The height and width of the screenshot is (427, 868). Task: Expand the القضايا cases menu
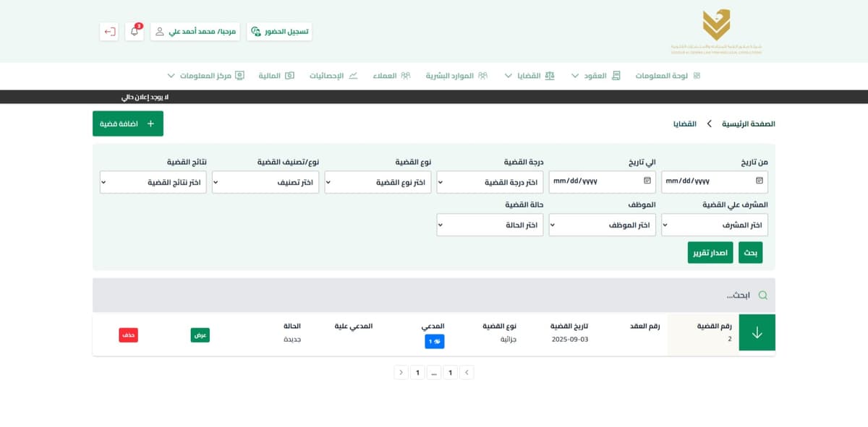(x=529, y=76)
